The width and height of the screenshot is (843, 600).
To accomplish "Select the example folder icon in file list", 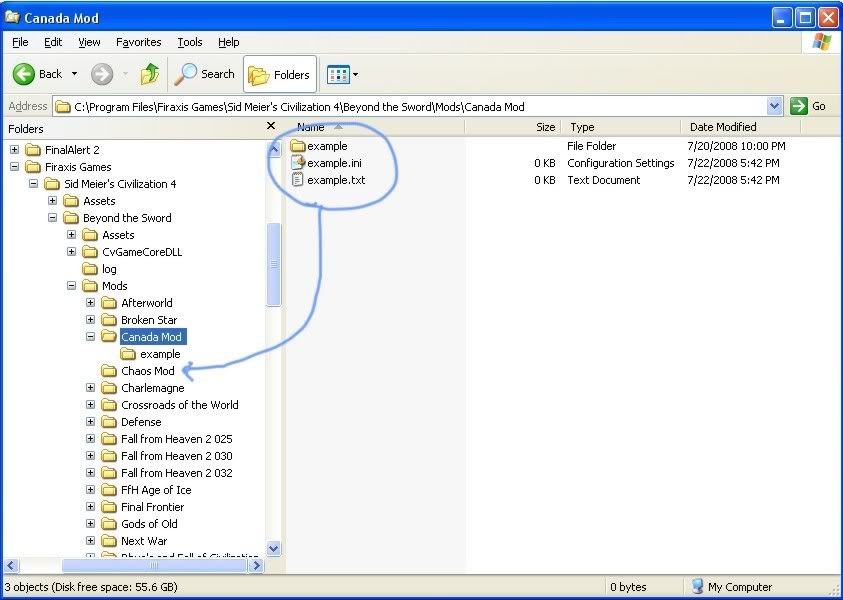I will (297, 146).
